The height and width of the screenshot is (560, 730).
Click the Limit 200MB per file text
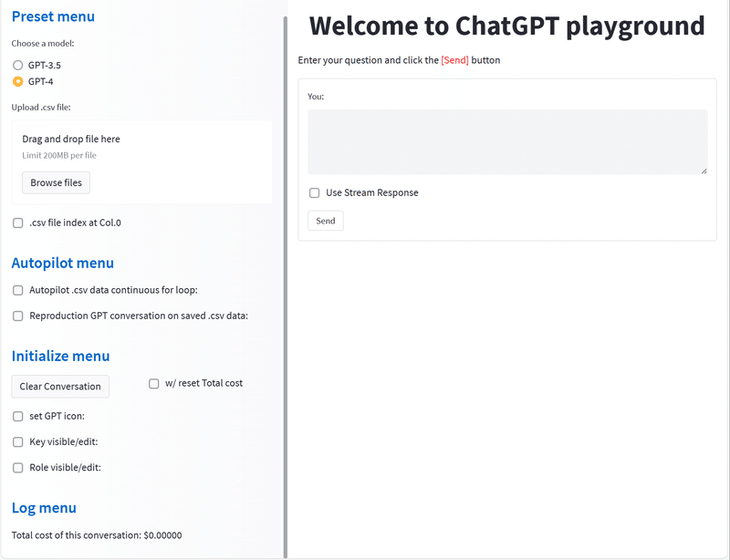(59, 155)
